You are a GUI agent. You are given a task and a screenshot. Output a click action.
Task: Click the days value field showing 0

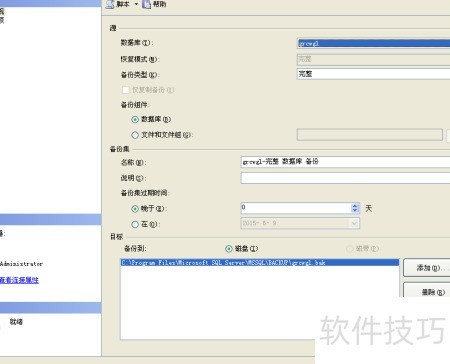296,208
